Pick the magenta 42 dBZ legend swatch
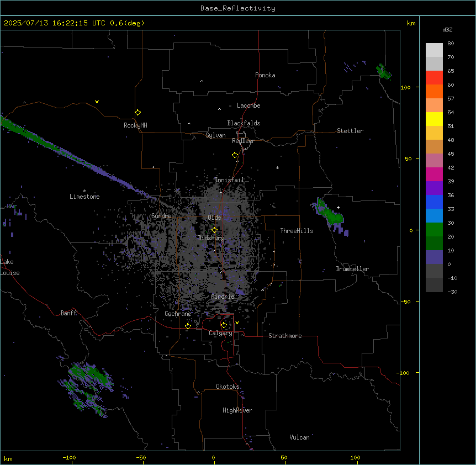This screenshot has width=476, height=465. tap(434, 174)
